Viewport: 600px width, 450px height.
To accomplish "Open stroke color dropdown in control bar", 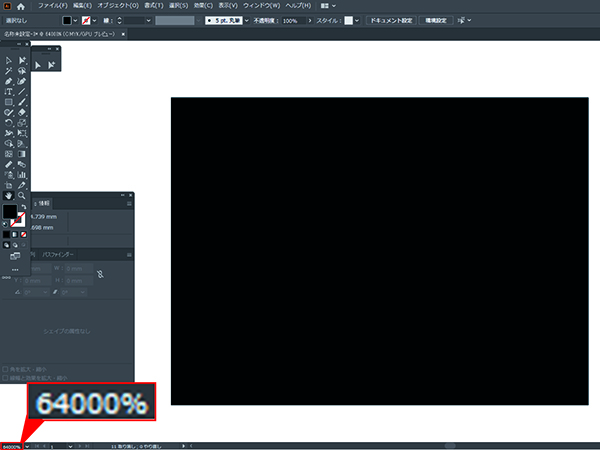I will tap(95, 21).
